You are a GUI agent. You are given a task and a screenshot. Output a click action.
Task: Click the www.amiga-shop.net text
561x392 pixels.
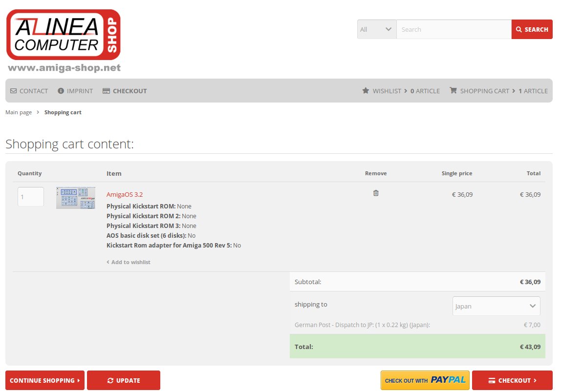[65, 67]
